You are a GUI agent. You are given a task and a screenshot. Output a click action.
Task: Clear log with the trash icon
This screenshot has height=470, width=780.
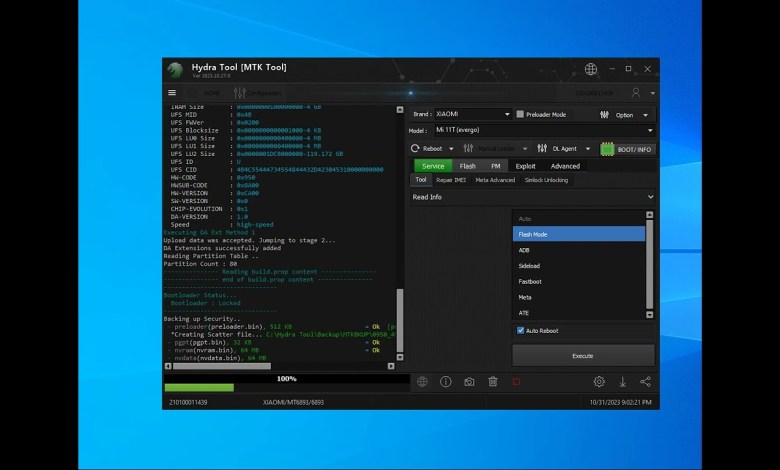[493, 382]
